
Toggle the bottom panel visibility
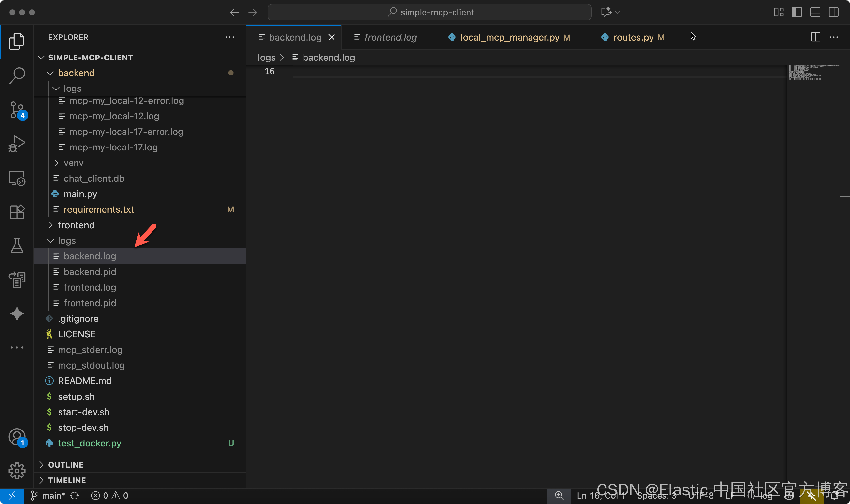[815, 12]
